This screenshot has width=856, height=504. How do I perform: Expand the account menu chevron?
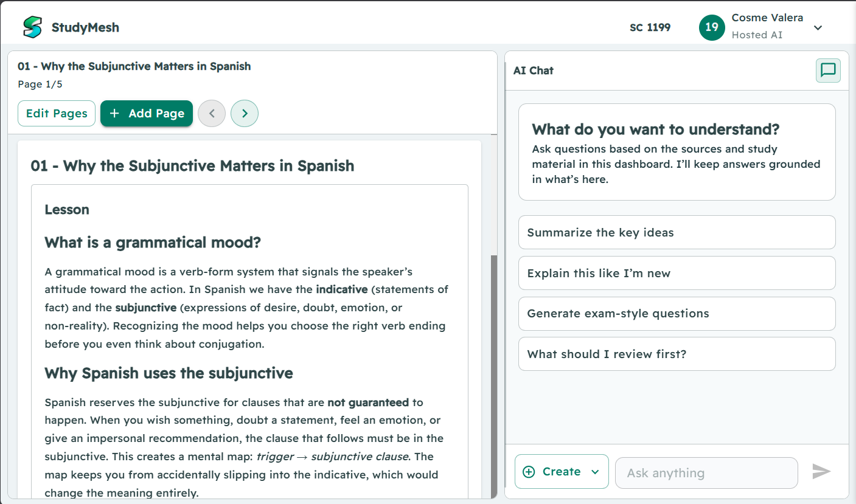(818, 27)
